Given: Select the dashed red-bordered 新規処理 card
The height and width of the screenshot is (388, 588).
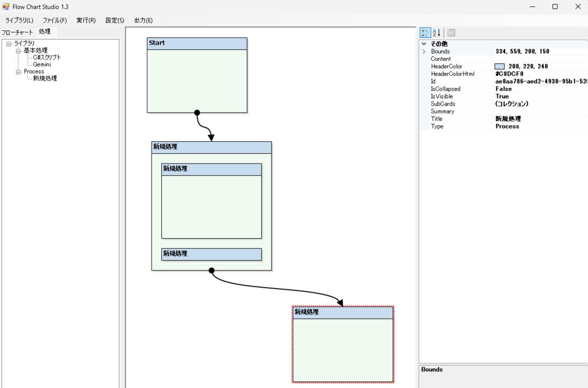Looking at the screenshot, I should pyautogui.click(x=343, y=343).
